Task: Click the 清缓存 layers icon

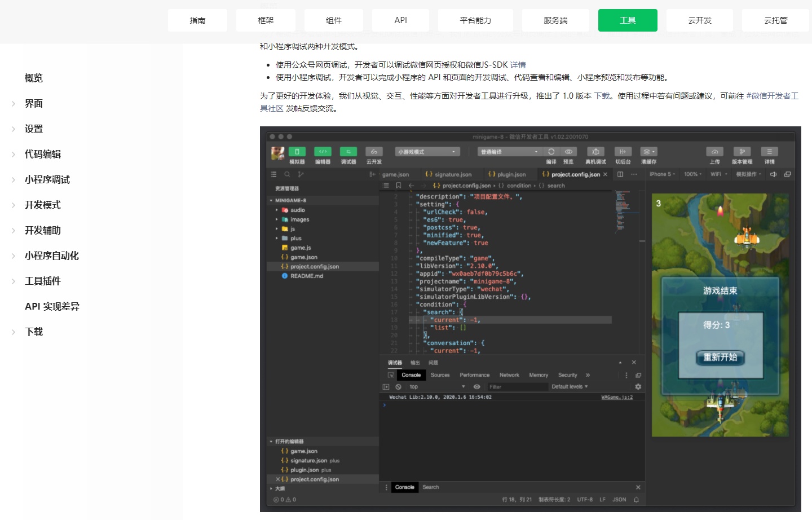Action: pos(648,152)
